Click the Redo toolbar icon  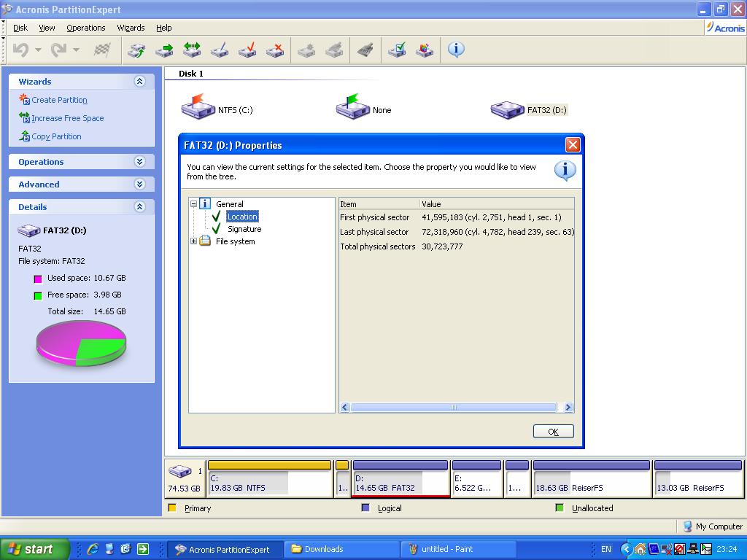[x=58, y=50]
